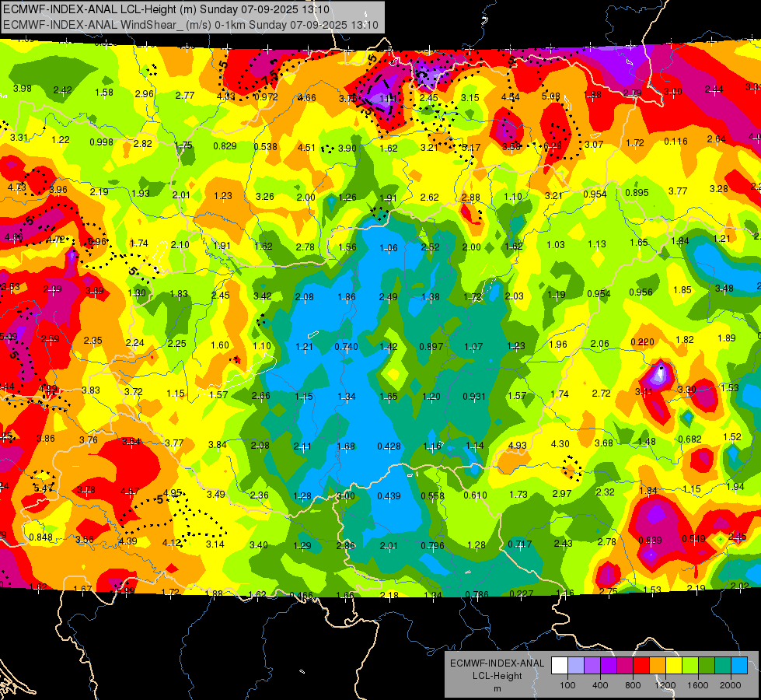Image resolution: width=761 pixels, height=700 pixels.
Task: Click the wind shear value 0.682
Action: pyautogui.click(x=689, y=439)
